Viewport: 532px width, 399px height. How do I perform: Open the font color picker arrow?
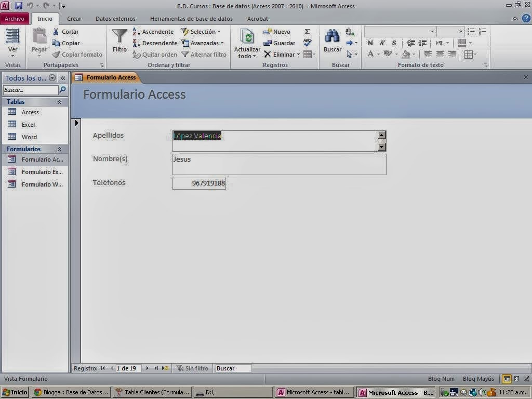coord(378,54)
